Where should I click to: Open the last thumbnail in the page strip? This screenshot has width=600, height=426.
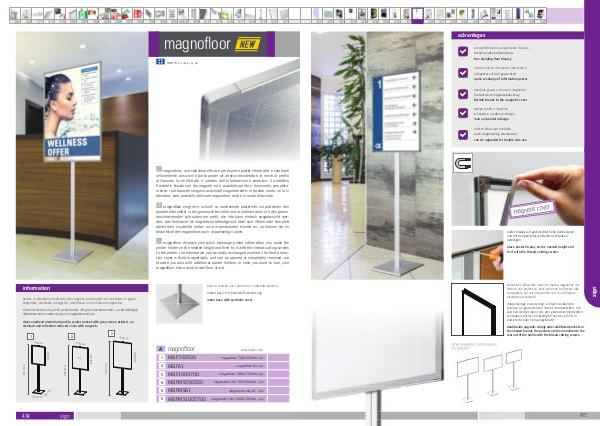[540, 15]
